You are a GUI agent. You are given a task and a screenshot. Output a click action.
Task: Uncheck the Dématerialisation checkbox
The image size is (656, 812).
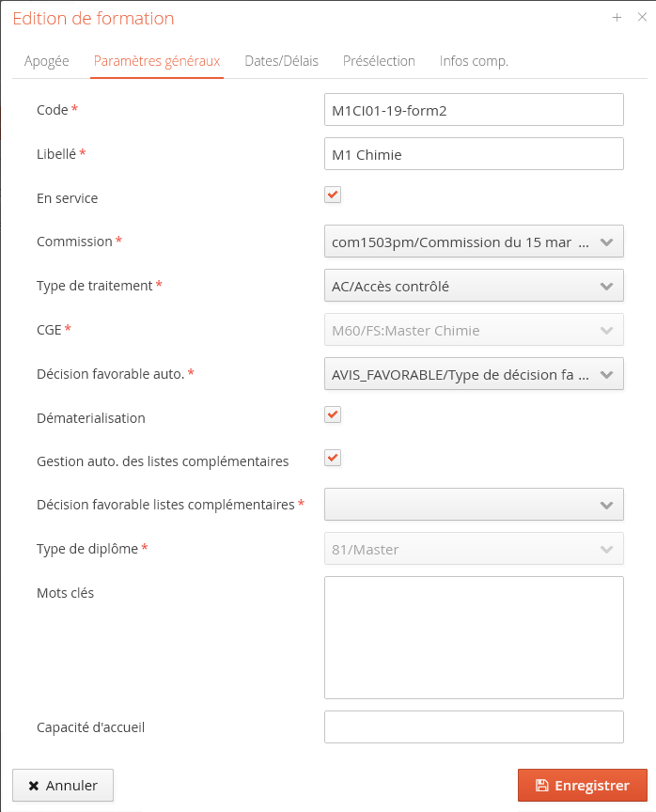point(333,414)
